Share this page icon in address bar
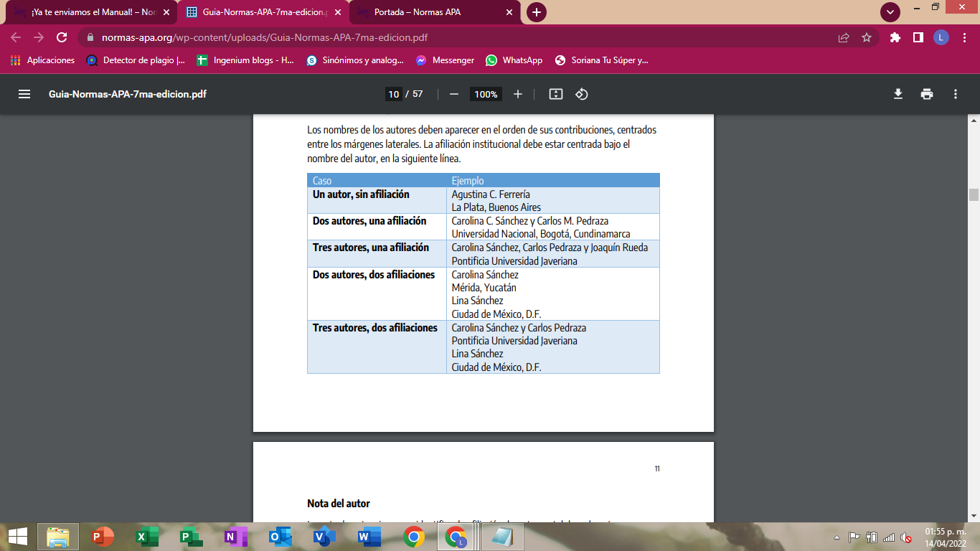 [x=844, y=38]
